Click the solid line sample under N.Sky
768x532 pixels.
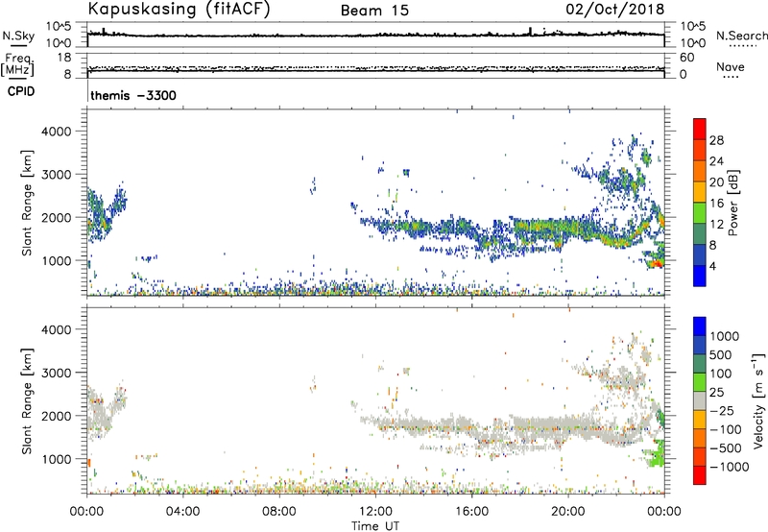pos(18,45)
